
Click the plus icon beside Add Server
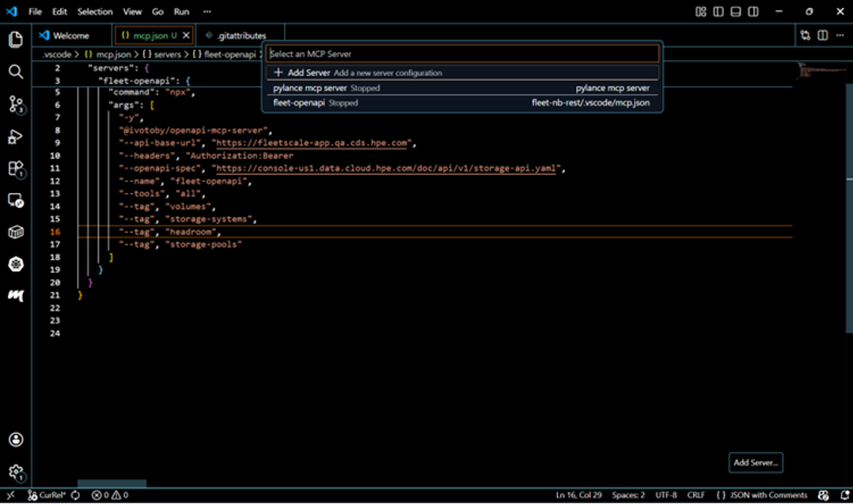278,72
